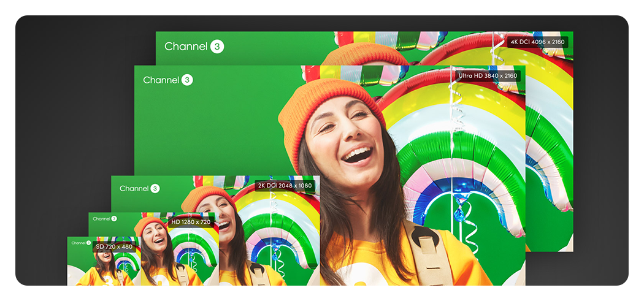Click the Channel 3 logo on the Ultra HD frame
The width and height of the screenshot is (644, 301).
point(168,80)
